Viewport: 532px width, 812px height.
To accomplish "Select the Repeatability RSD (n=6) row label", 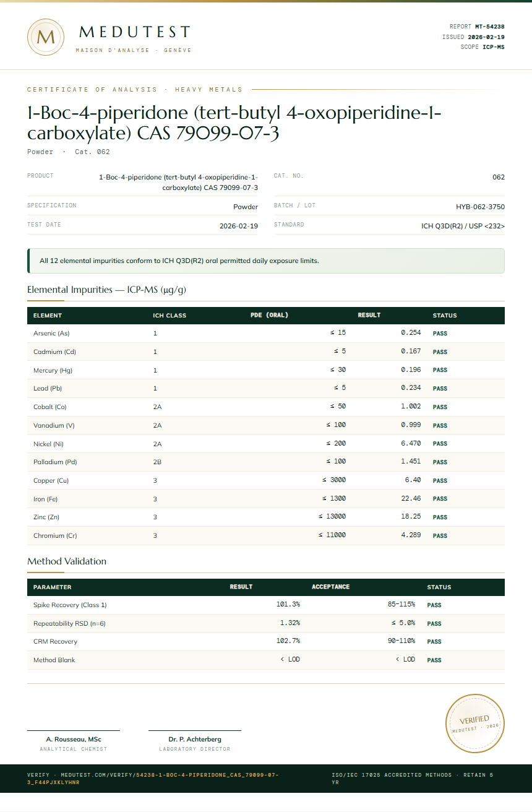I will click(69, 623).
